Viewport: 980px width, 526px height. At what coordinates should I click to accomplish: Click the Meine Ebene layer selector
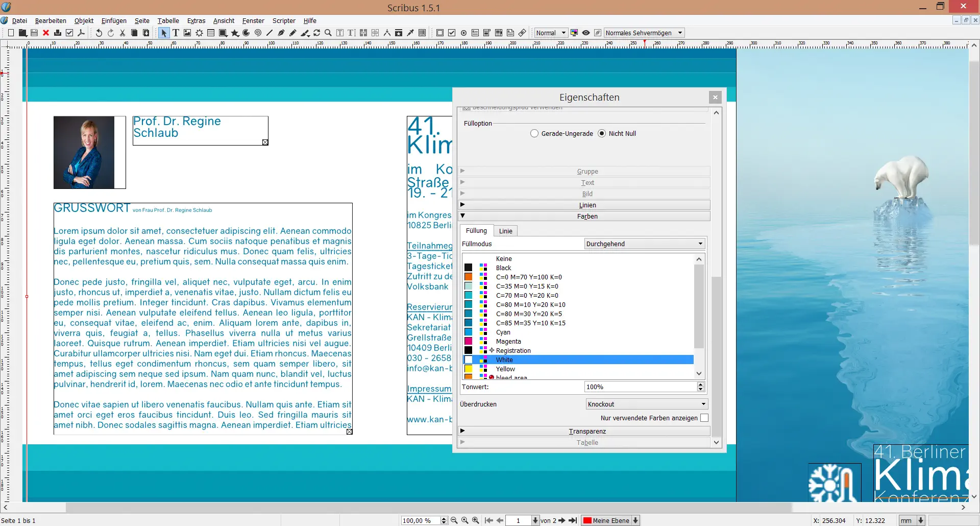coord(610,520)
